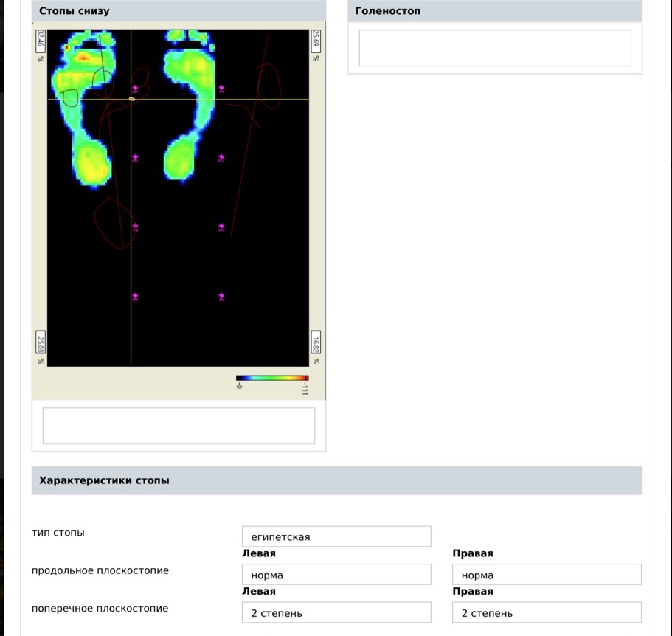Click the left поперечное плоскостопие 2 степень field

[x=336, y=613]
